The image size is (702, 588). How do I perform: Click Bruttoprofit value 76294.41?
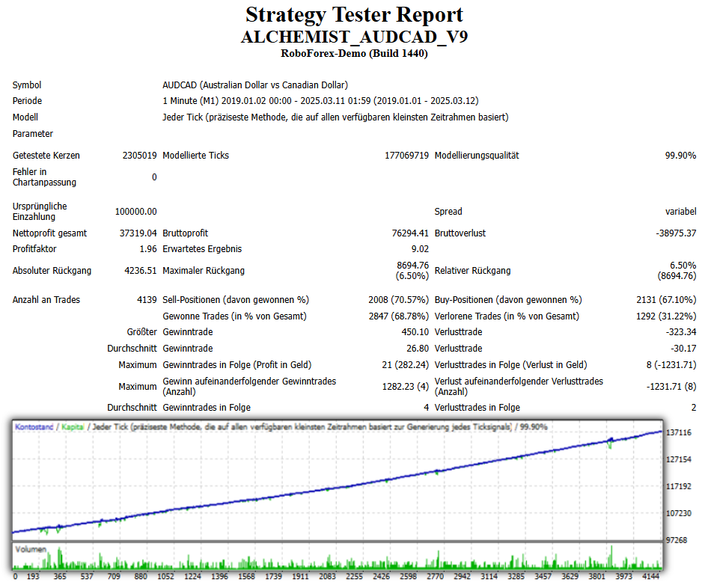pyautogui.click(x=410, y=233)
